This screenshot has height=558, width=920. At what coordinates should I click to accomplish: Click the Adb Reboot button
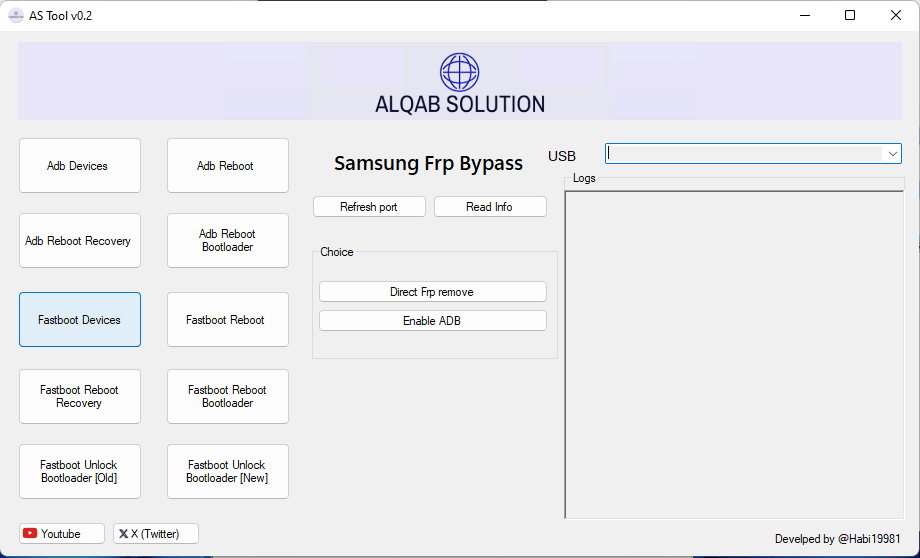[227, 166]
